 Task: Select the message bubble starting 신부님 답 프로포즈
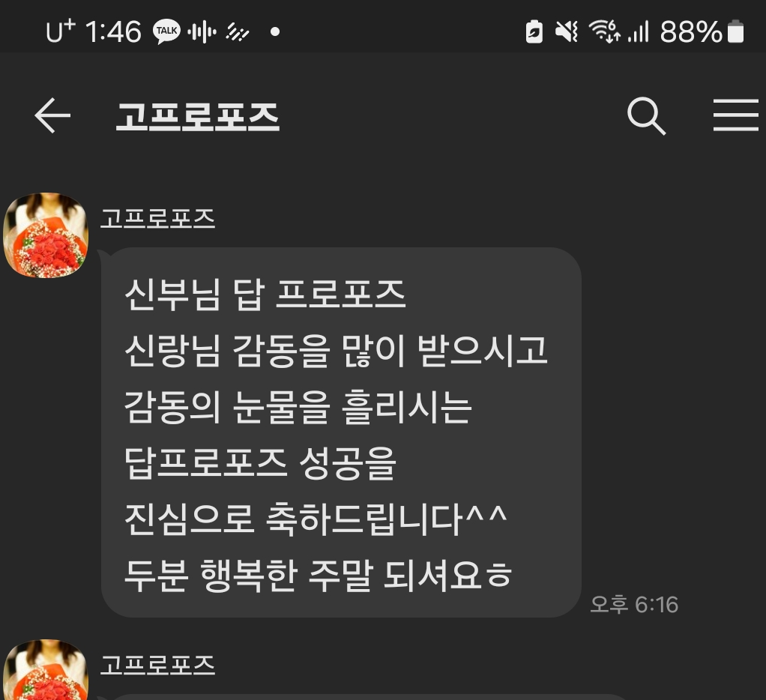[x=341, y=432]
